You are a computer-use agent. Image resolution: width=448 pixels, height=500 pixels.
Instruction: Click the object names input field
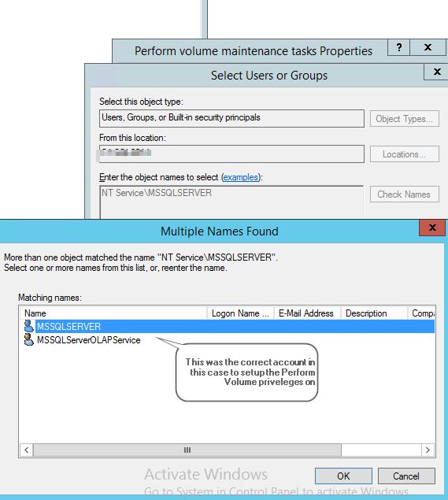coord(231,202)
